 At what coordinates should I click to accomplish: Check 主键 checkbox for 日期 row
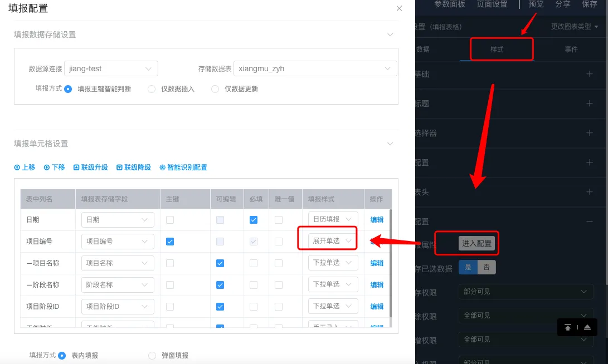click(x=170, y=219)
